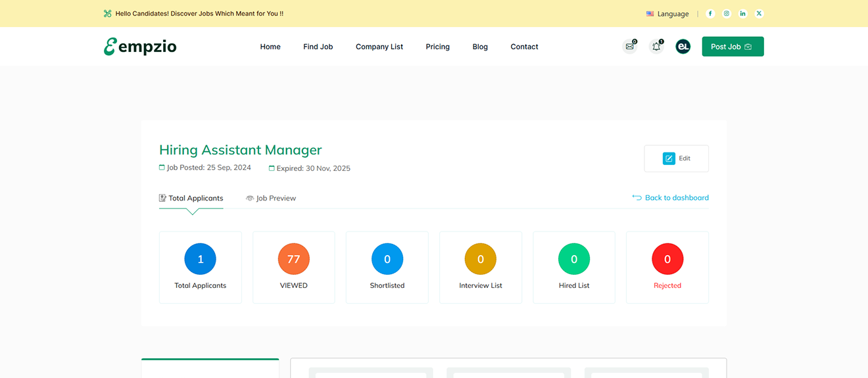Click the blue Total Applicants count circle
The image size is (868, 378).
click(201, 259)
